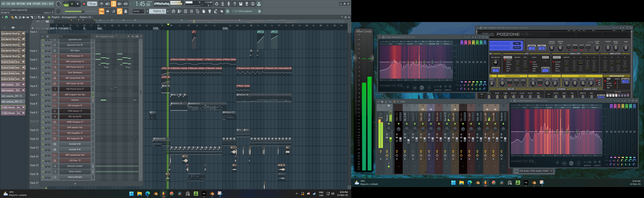Viewport: 644px width, 198px height.
Task: Open the plugin picker plug icon
Action: (x=210, y=11)
